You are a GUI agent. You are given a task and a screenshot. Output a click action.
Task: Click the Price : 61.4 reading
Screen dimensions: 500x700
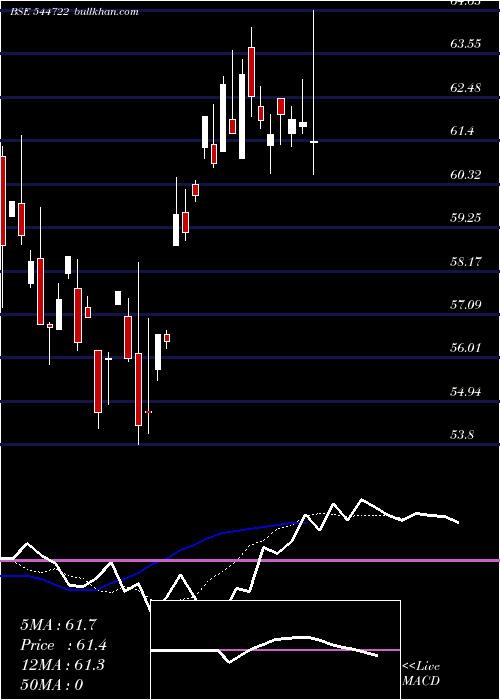(63, 645)
